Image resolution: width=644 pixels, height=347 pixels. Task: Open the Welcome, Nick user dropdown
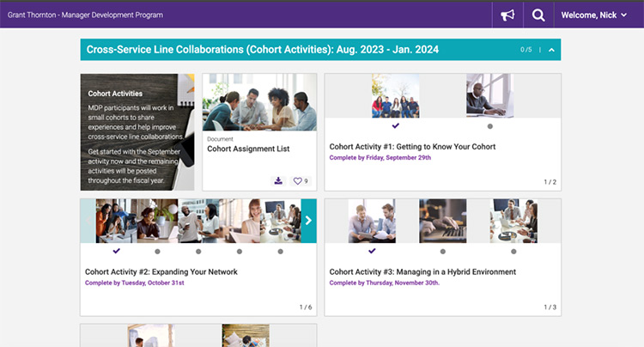point(593,15)
